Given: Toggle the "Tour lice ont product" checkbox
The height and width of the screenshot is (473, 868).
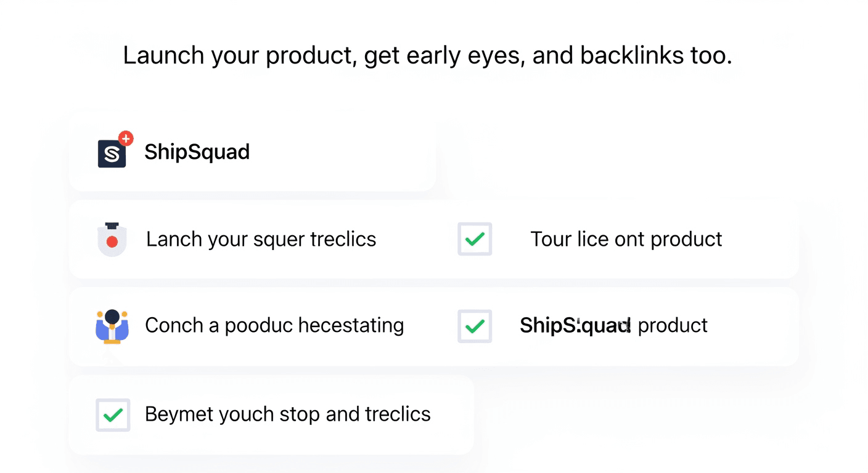Looking at the screenshot, I should [x=475, y=239].
